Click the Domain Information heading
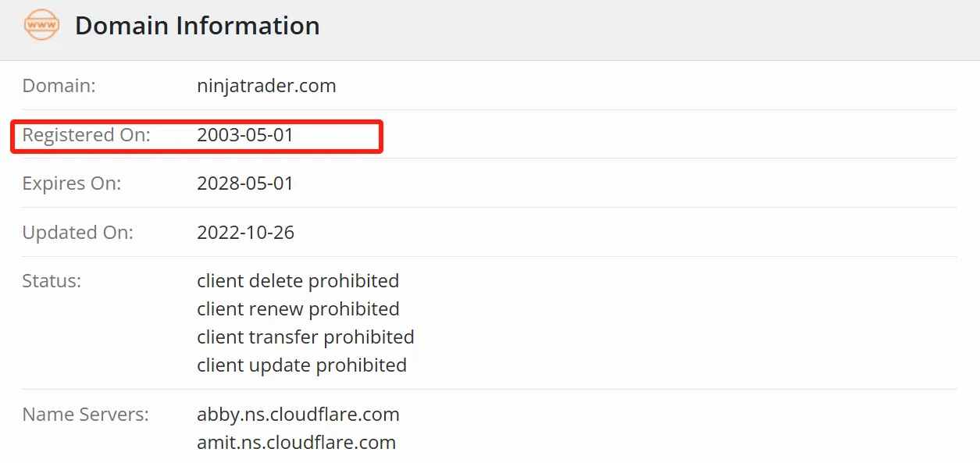The width and height of the screenshot is (980, 463). pyautogui.click(x=197, y=26)
